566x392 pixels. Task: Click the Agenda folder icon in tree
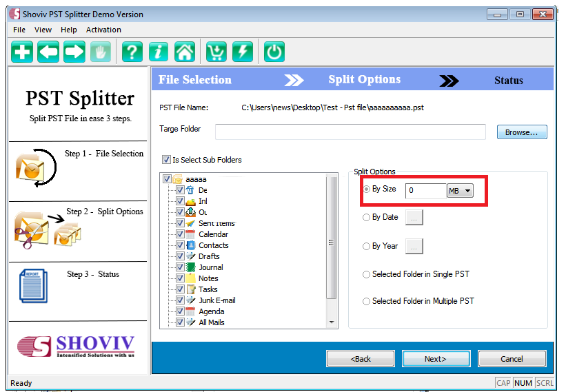[190, 311]
